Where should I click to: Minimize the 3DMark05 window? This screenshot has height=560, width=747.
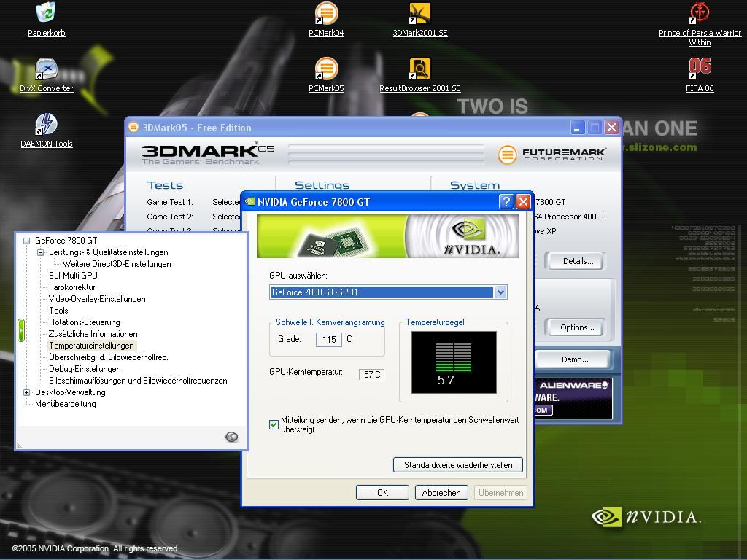click(577, 128)
